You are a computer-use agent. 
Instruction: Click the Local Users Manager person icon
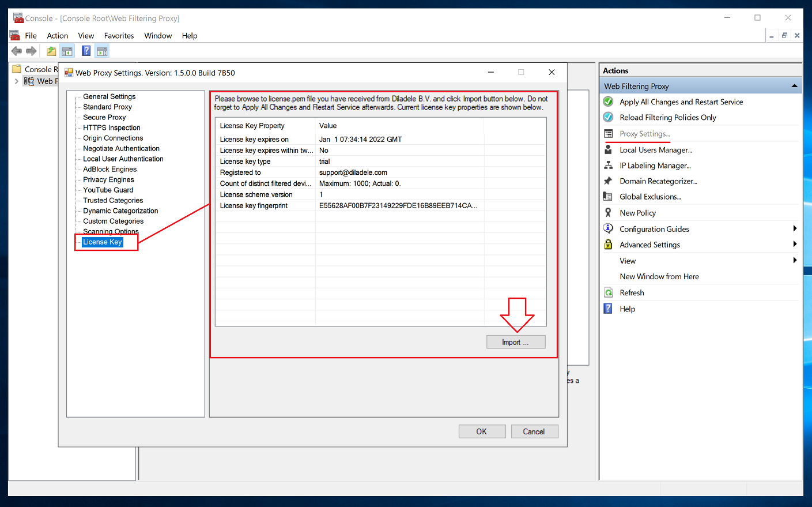point(608,149)
